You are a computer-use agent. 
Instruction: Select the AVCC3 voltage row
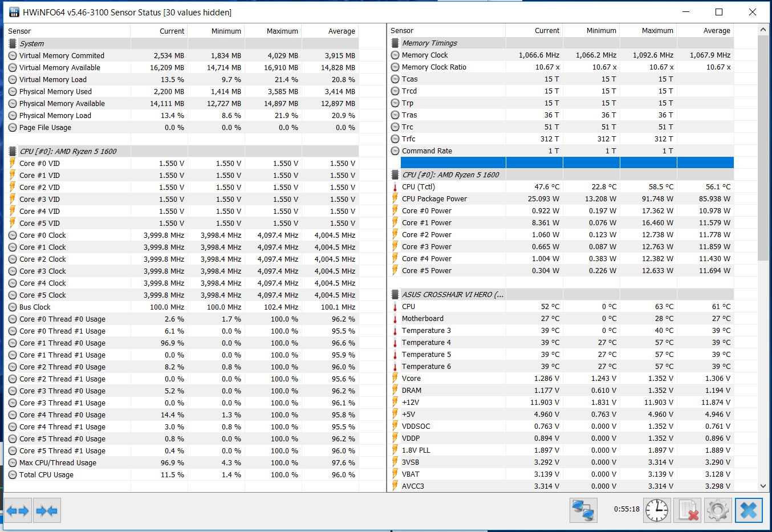click(x=560, y=486)
